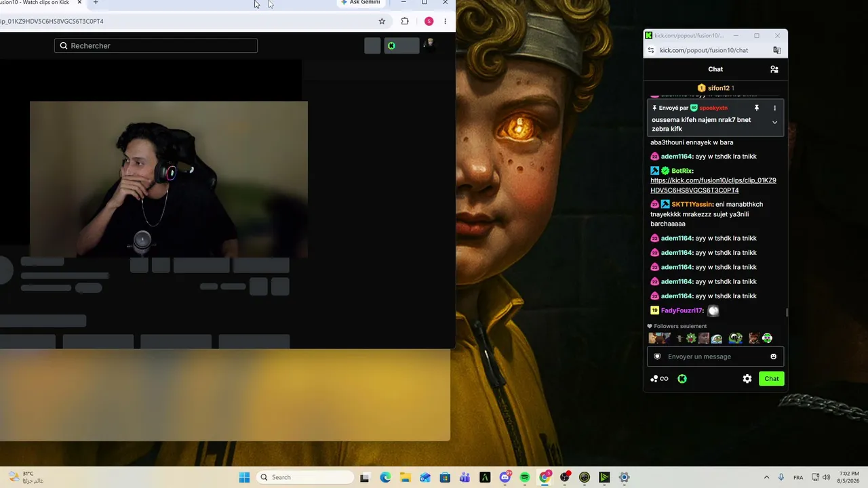Viewport: 868px width, 488px height.
Task: Open File Explorer from taskbar
Action: (405, 477)
